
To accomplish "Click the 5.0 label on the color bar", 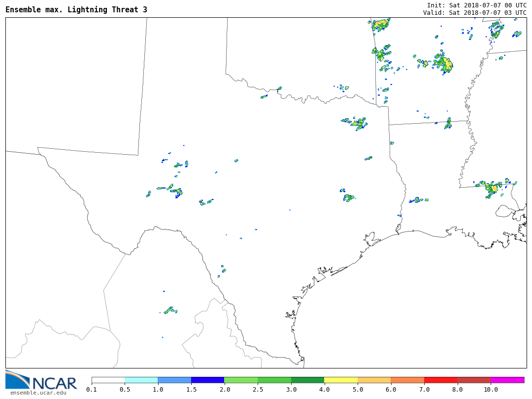I will tap(358, 390).
